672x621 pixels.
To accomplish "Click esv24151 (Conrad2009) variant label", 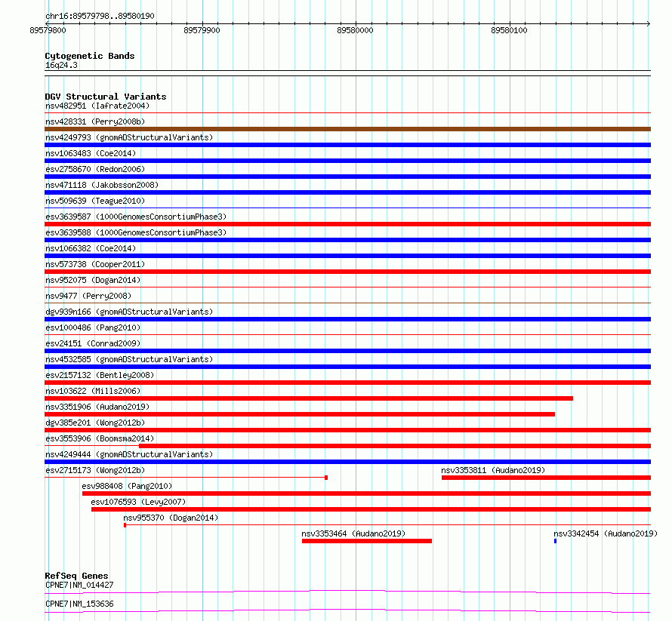I will tap(93, 343).
